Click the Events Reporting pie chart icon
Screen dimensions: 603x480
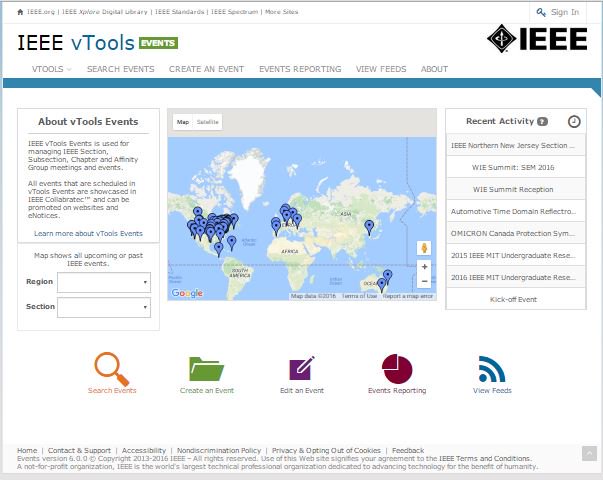click(397, 369)
